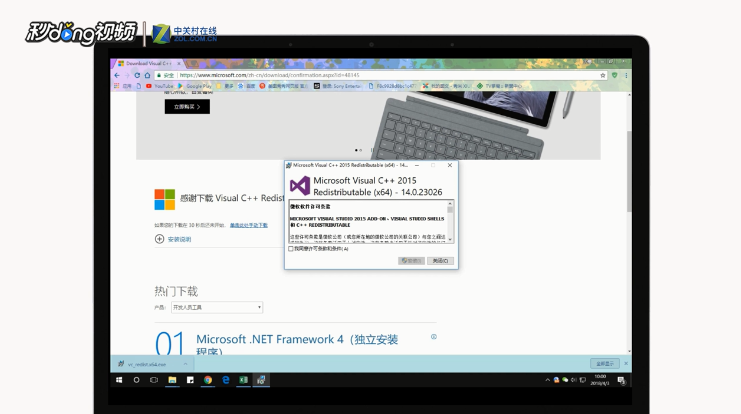
Task: Click the green shield extension icon
Action: (x=614, y=75)
